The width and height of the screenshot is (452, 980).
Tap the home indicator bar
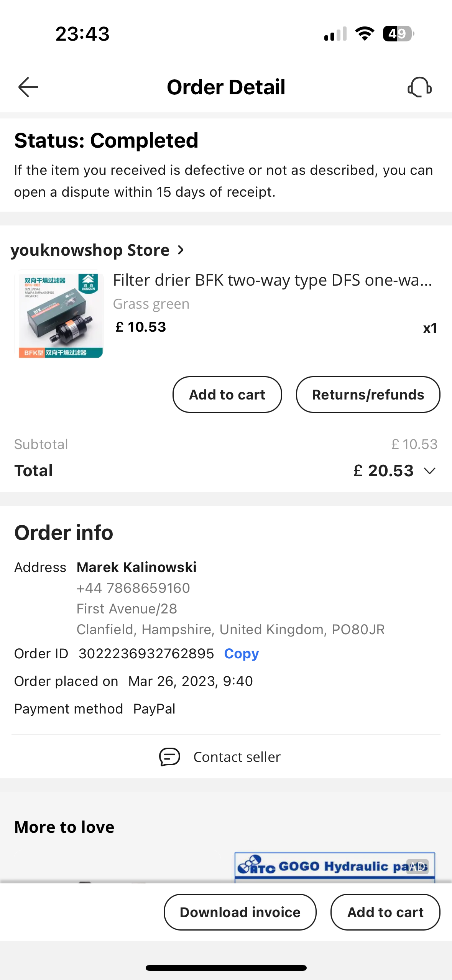(x=226, y=968)
